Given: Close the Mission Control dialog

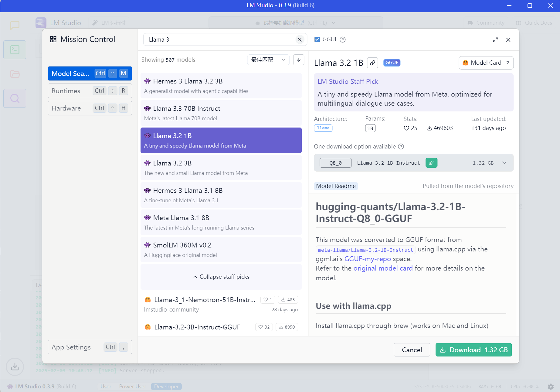Looking at the screenshot, I should [x=508, y=40].
